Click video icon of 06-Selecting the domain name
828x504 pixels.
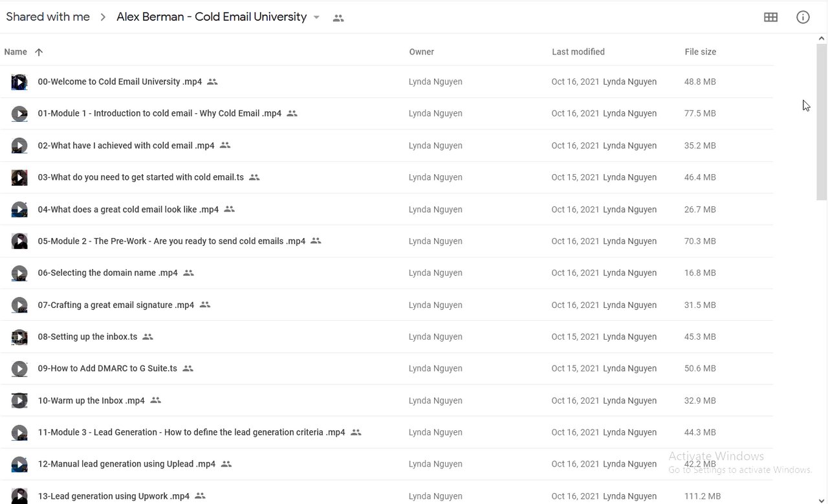coord(19,273)
